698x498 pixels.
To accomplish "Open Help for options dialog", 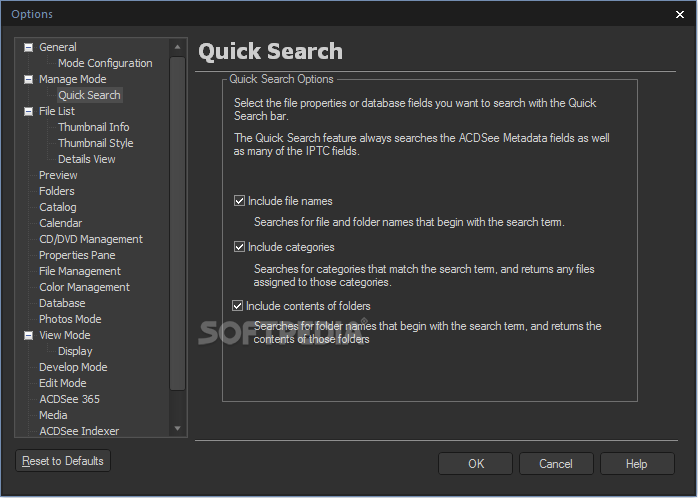I will tap(637, 464).
